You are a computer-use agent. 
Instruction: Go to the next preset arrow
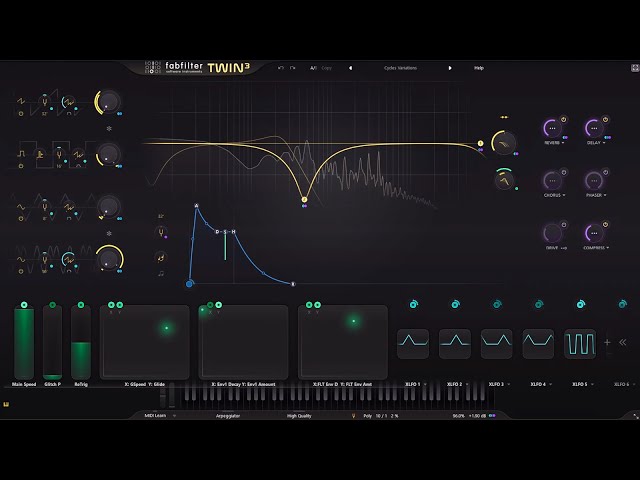coord(450,68)
